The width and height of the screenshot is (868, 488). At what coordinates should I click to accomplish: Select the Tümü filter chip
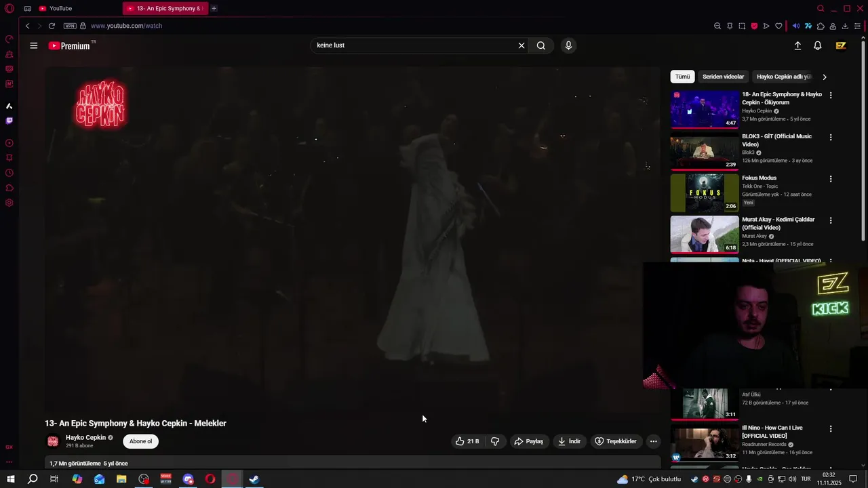[682, 77]
